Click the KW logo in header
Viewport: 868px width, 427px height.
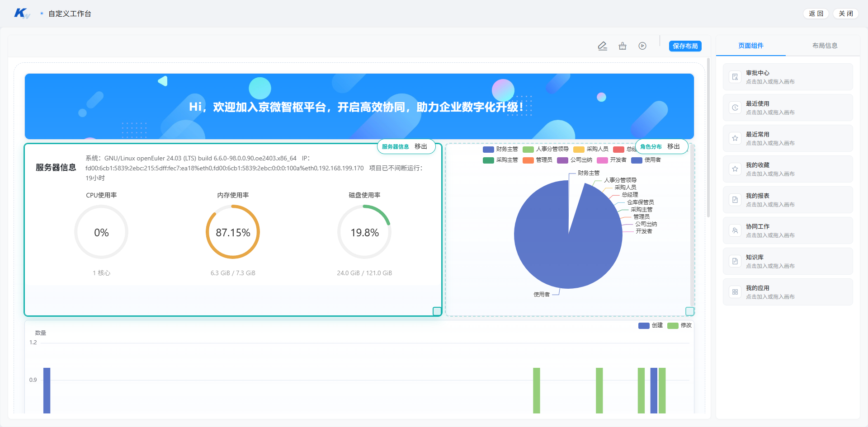point(22,14)
